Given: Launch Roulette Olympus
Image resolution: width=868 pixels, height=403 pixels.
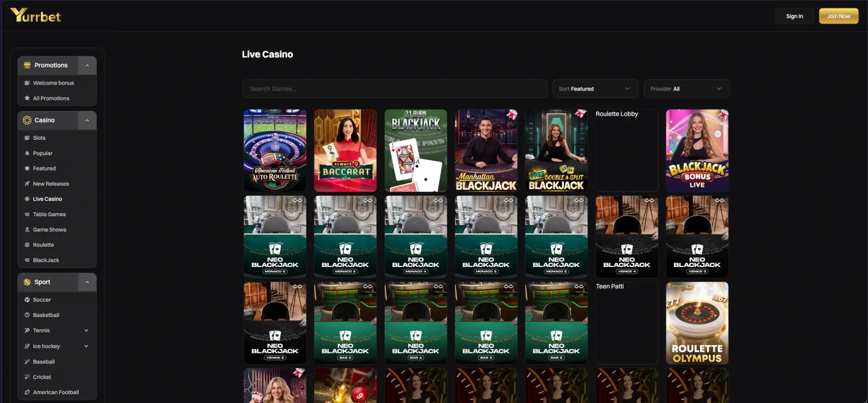Looking at the screenshot, I should [x=697, y=323].
